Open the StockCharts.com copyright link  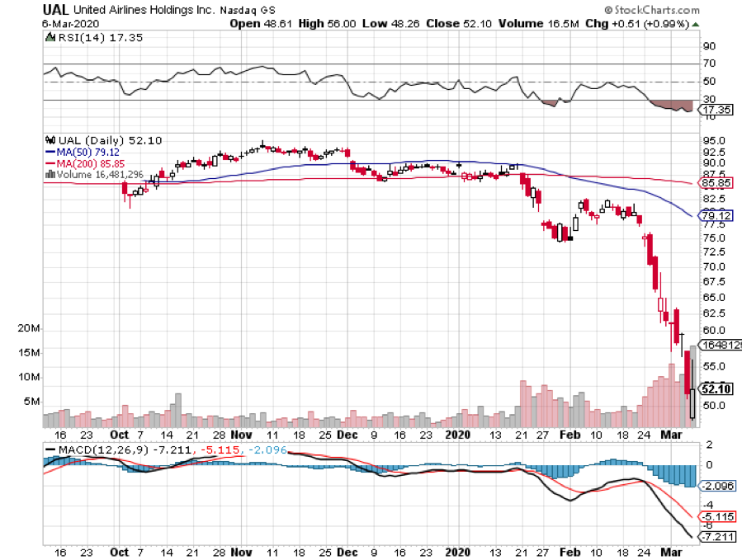[x=651, y=9]
